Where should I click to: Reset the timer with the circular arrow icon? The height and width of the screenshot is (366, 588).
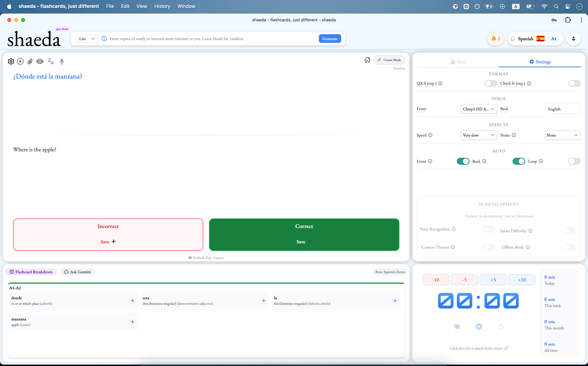point(501,327)
